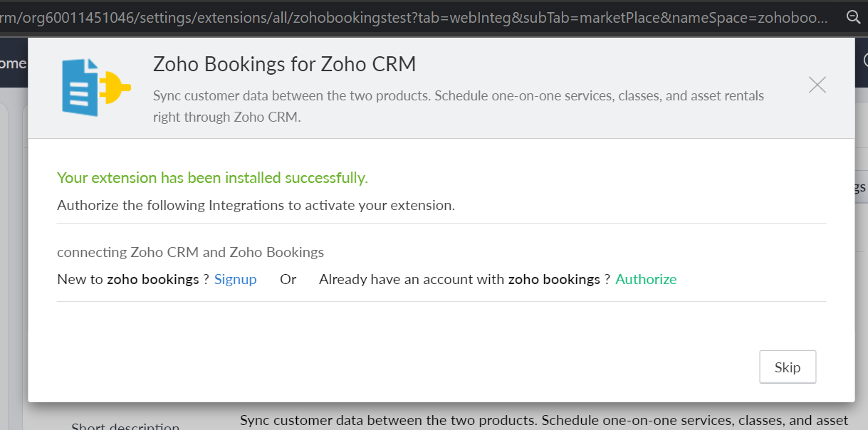Image resolution: width=868 pixels, height=430 pixels.
Task: Click the 'Zoho Bookings for Zoho CRM' title
Action: 284,65
